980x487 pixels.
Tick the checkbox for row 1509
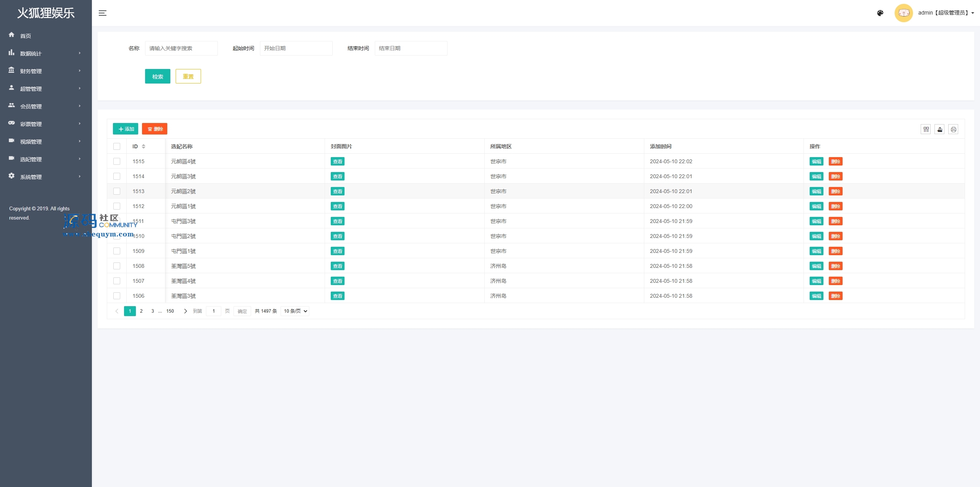click(x=117, y=251)
